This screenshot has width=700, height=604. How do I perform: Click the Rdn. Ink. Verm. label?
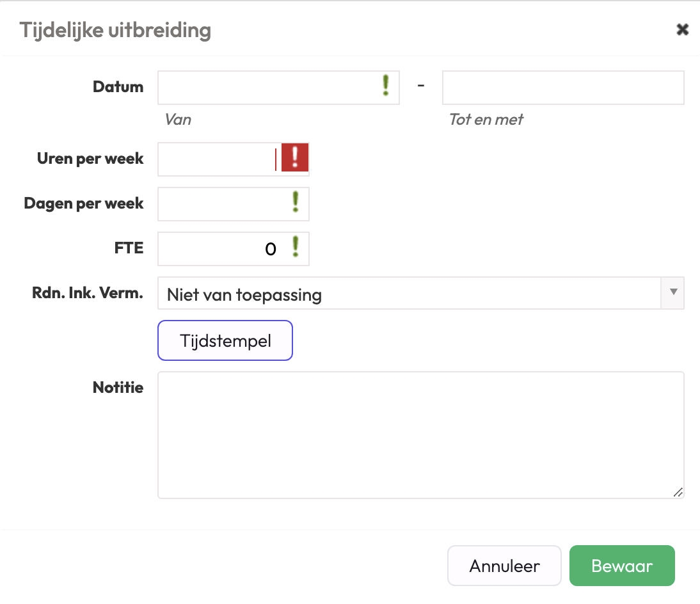88,294
